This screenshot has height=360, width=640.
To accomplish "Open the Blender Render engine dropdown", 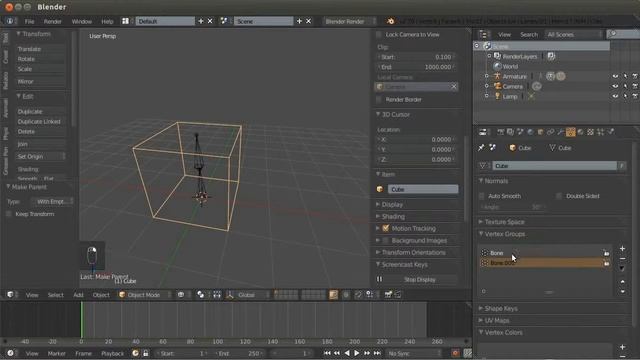I will coord(349,21).
